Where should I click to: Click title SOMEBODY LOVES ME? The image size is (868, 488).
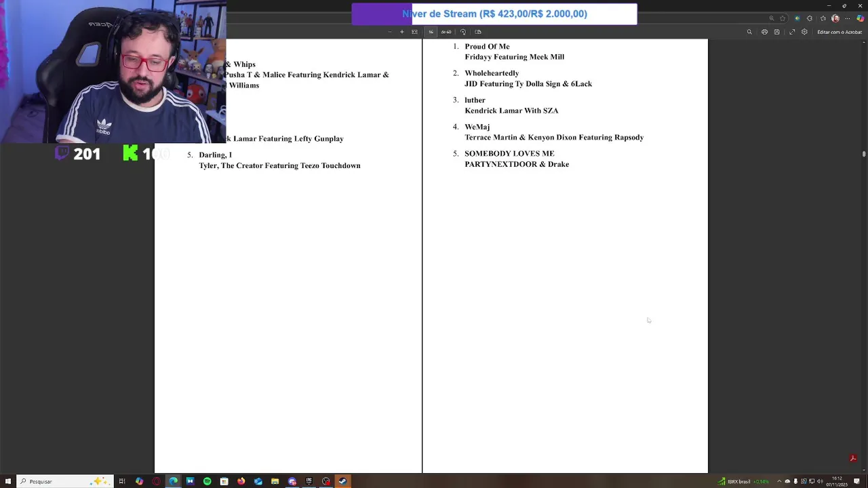pyautogui.click(x=509, y=154)
